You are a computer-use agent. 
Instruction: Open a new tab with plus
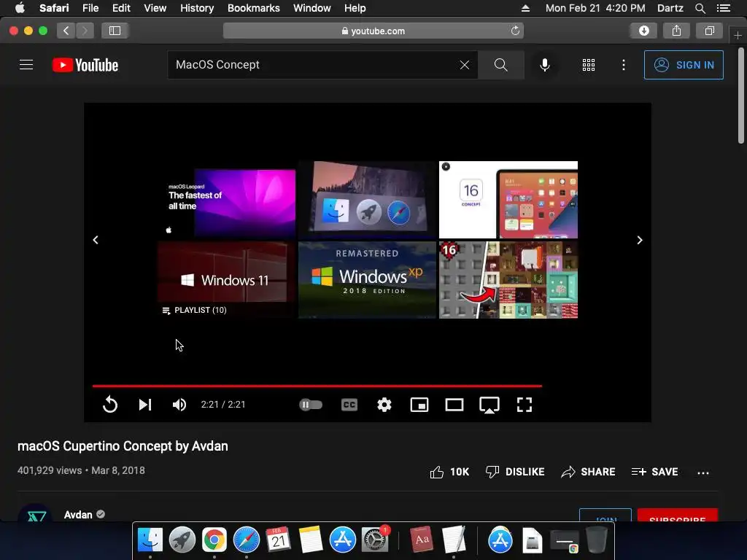[x=738, y=35]
